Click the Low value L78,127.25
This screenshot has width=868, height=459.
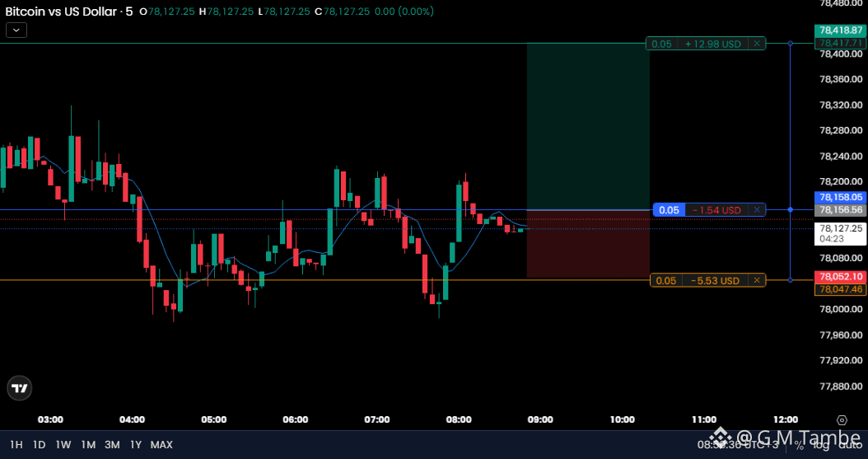(285, 12)
